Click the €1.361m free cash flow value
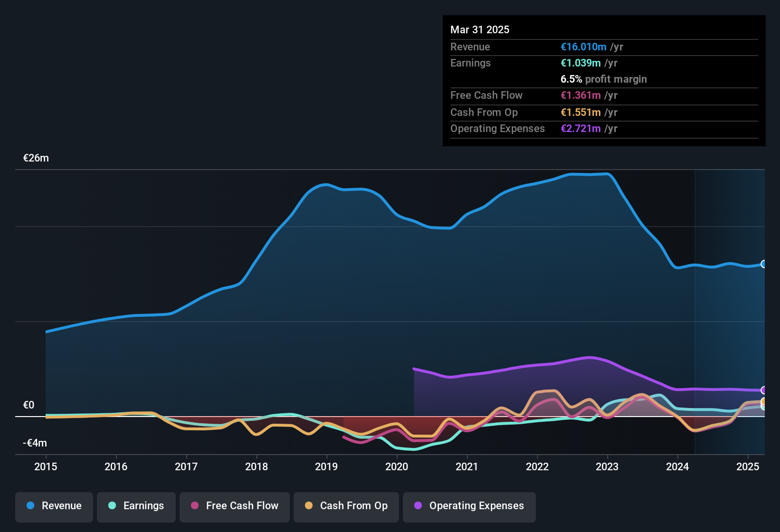 coord(580,95)
